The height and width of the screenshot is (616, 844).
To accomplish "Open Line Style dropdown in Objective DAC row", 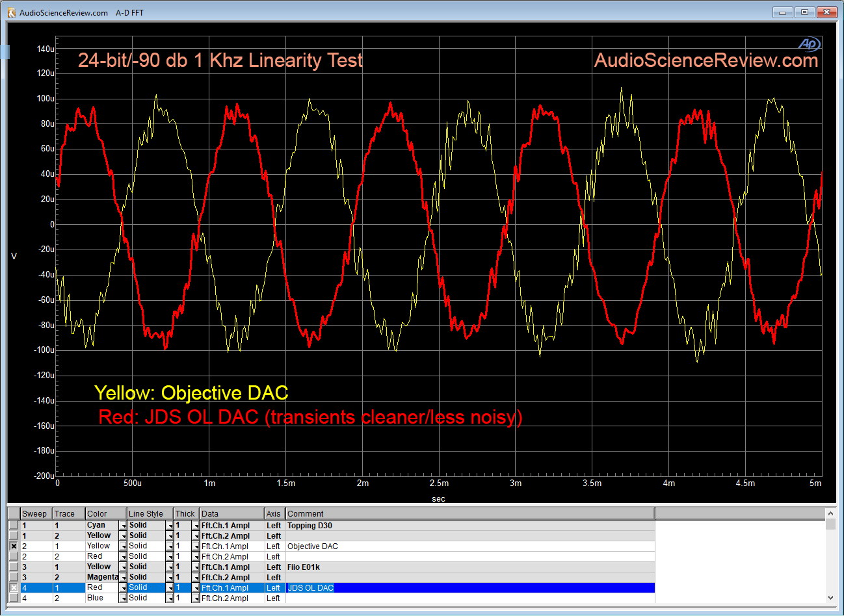I will tap(170, 546).
